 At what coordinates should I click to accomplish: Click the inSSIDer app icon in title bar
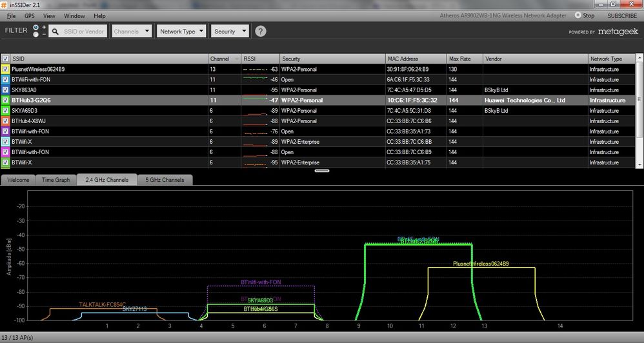point(4,4)
